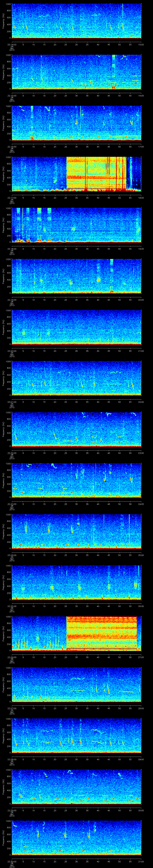Choose the 22:24:00 minute spectrogram
This screenshot has width=153, height=868.
(76, 531)
